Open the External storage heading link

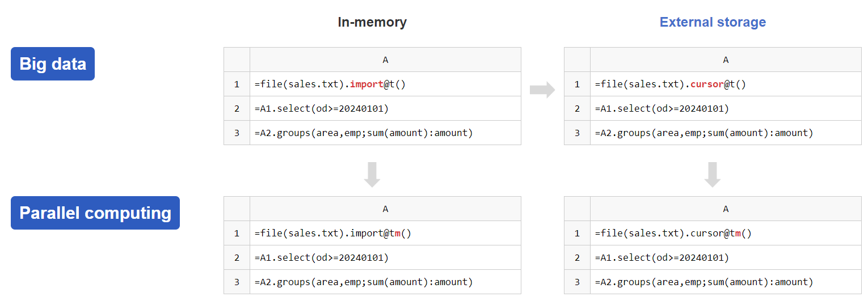point(713,22)
